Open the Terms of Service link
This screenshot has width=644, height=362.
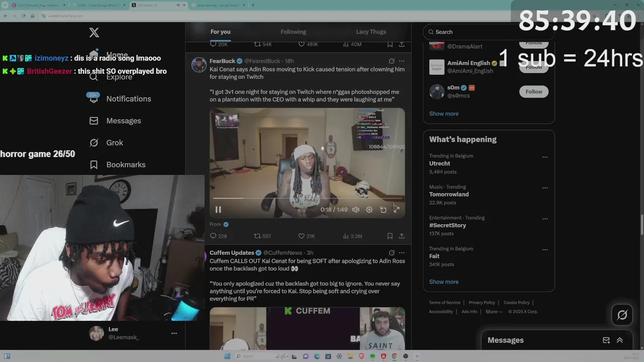click(x=445, y=303)
